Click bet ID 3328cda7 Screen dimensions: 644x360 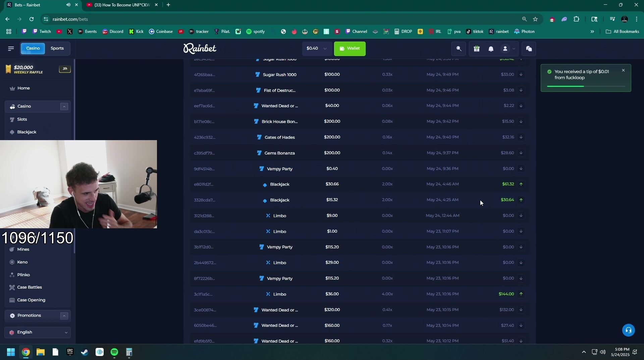[x=205, y=200]
